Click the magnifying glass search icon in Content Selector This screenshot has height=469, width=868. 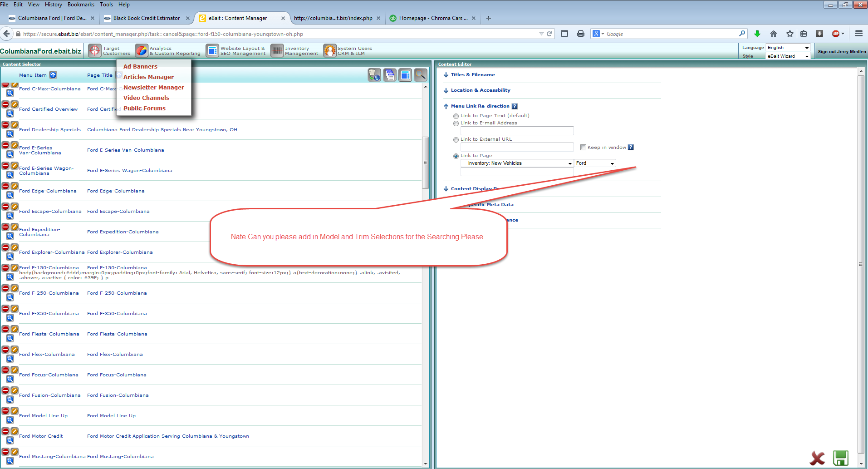click(x=421, y=75)
